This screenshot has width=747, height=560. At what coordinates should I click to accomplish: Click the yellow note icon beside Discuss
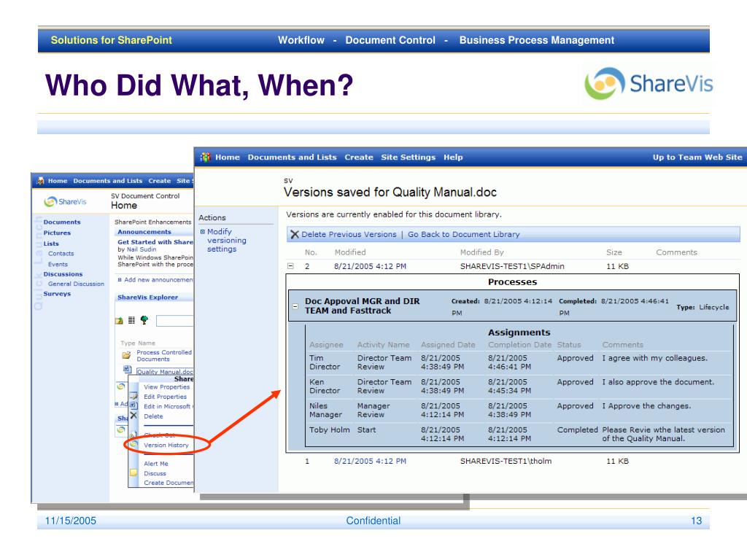pos(134,472)
